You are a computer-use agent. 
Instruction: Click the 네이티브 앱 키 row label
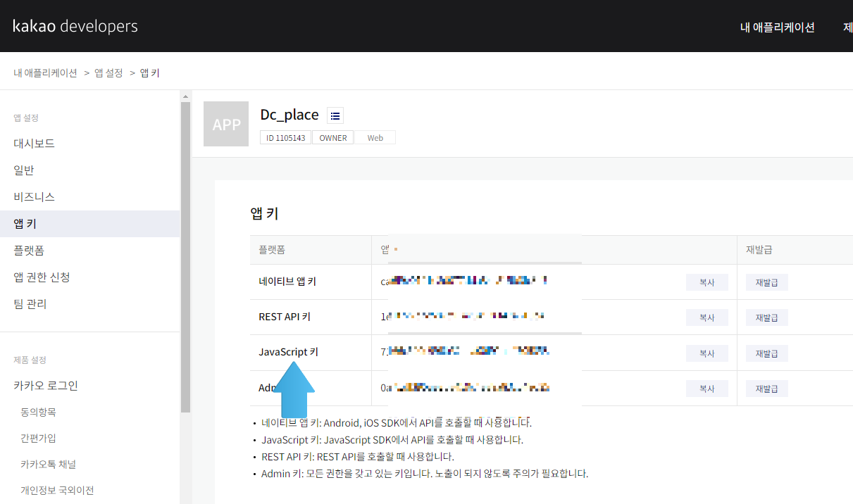pyautogui.click(x=287, y=282)
